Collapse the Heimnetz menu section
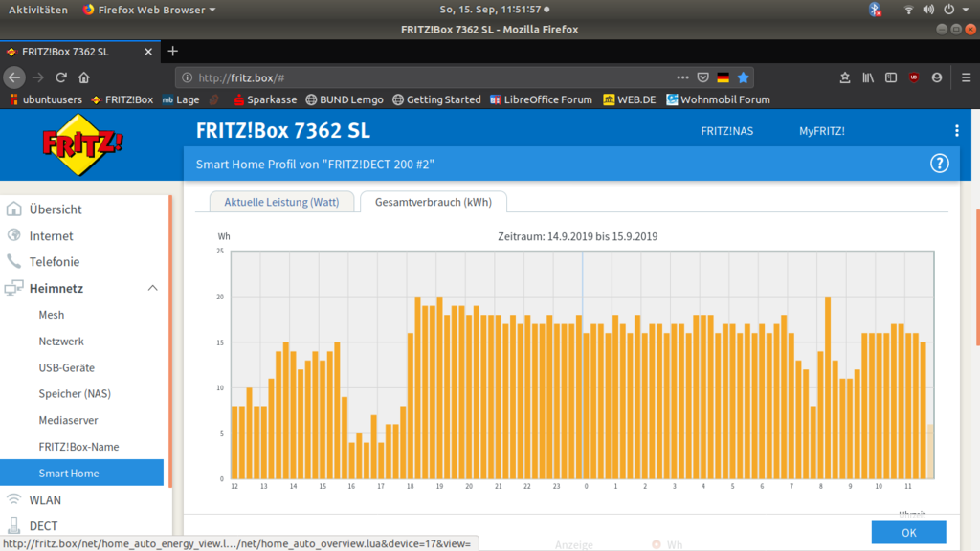The height and width of the screenshot is (551, 980). (152, 288)
